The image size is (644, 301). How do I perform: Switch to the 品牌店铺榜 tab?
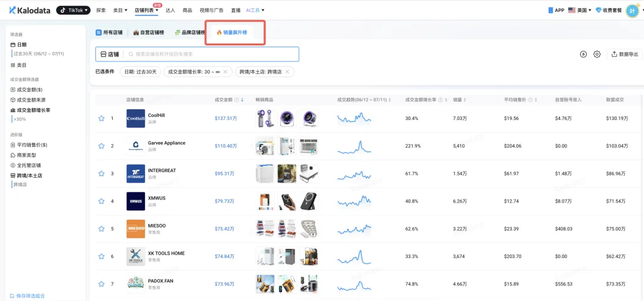pos(190,32)
